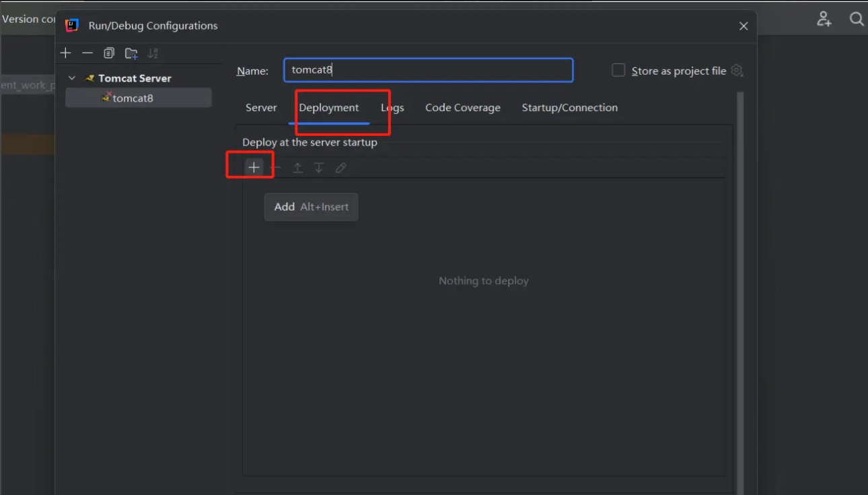Open the Version control menu behind dialog
The image size is (868, 495).
(x=28, y=19)
